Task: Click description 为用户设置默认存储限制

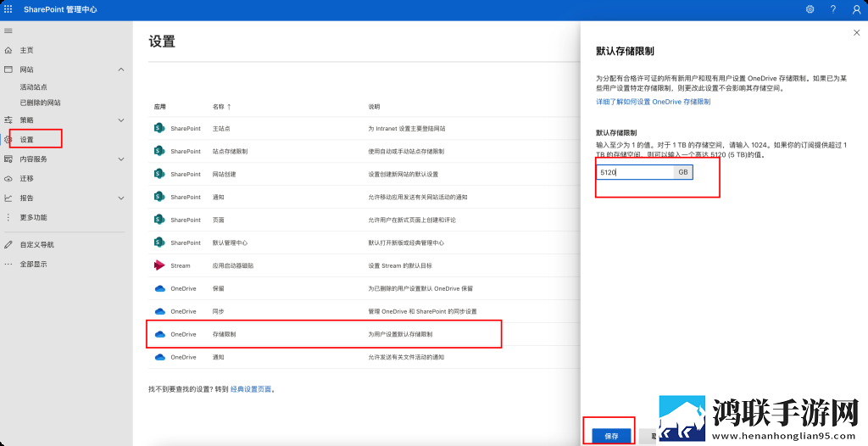Action: point(401,335)
